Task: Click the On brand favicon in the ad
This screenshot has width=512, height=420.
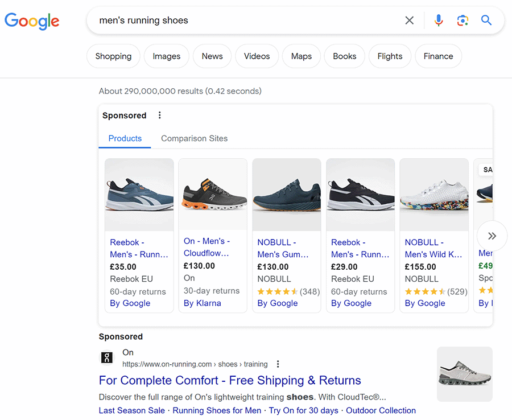Action: point(107,357)
